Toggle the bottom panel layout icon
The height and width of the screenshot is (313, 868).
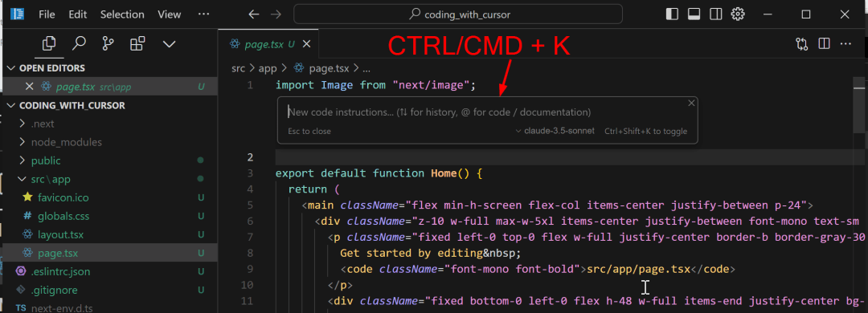694,14
